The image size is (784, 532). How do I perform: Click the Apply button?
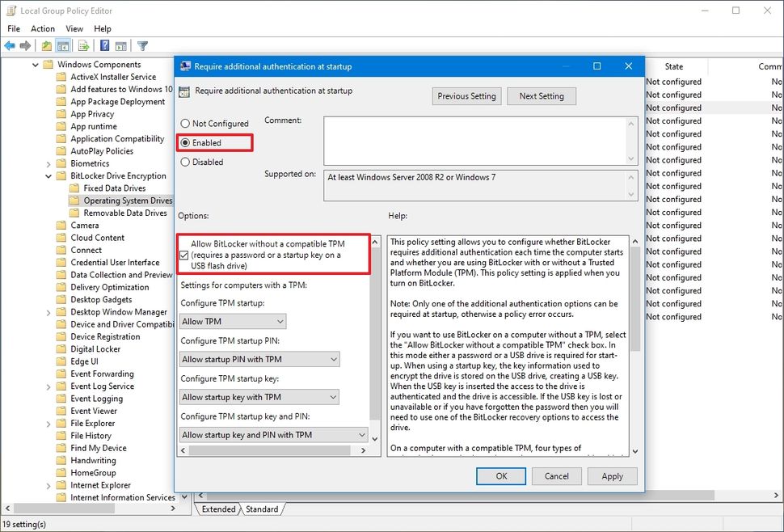coord(612,476)
